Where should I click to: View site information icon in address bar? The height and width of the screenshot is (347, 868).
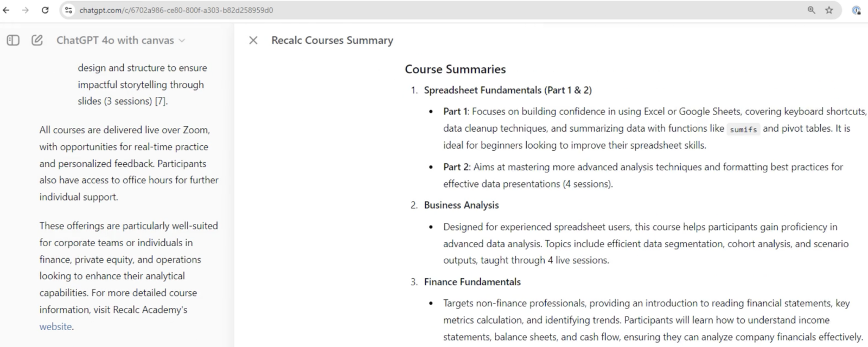click(68, 10)
